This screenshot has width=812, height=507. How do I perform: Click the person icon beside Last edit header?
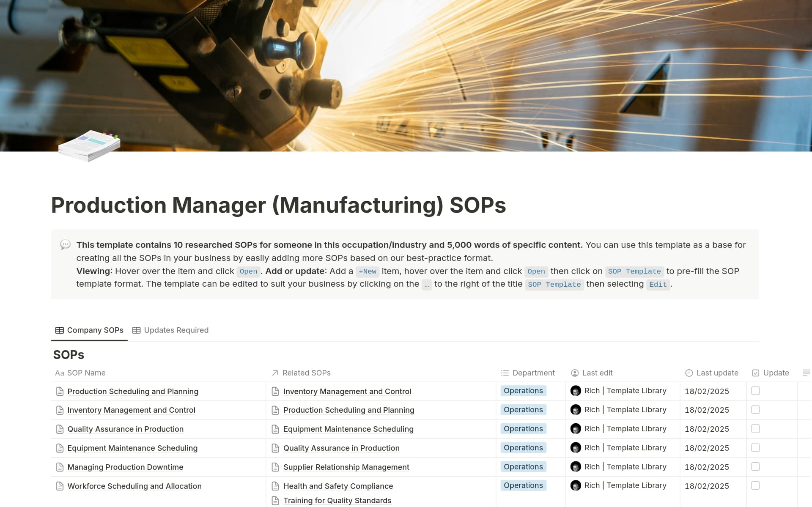(575, 373)
